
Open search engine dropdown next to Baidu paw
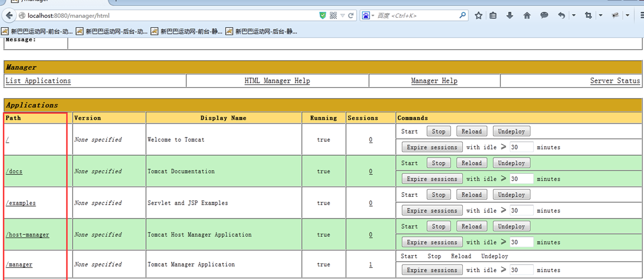(372, 16)
